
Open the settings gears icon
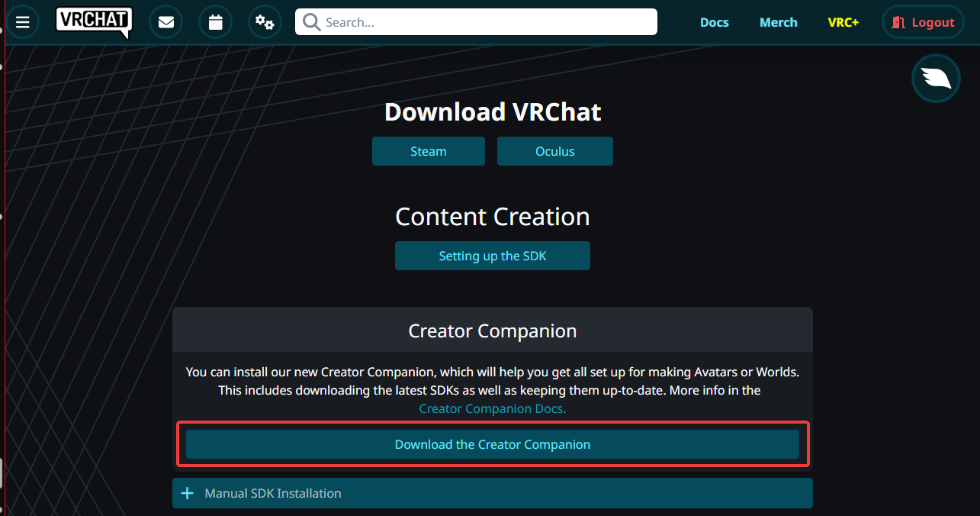click(x=265, y=22)
